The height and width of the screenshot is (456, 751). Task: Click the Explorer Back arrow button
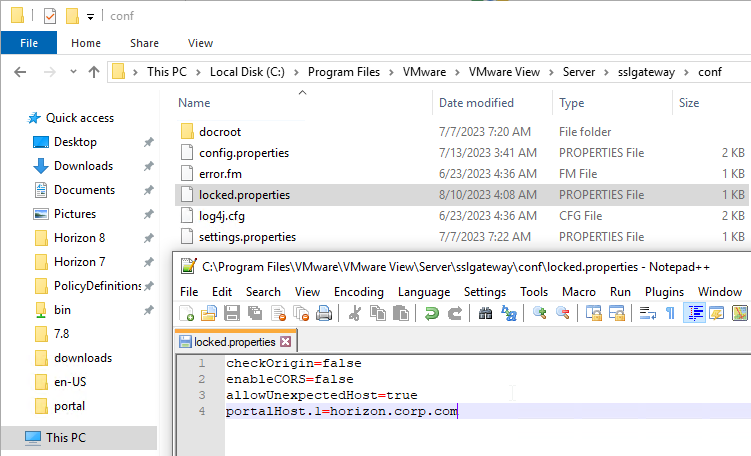[x=20, y=72]
